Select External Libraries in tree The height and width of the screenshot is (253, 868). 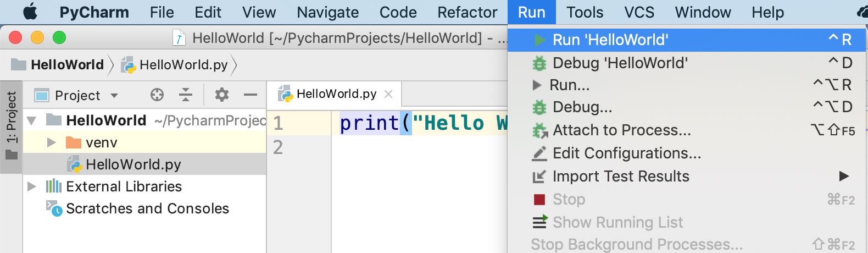coord(124,186)
